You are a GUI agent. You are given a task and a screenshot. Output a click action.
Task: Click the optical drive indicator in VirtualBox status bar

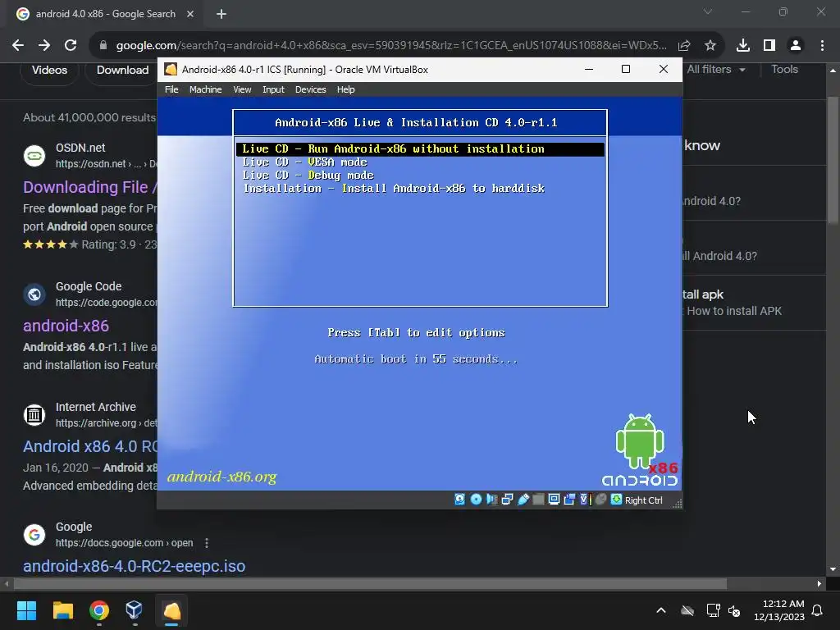tap(476, 500)
